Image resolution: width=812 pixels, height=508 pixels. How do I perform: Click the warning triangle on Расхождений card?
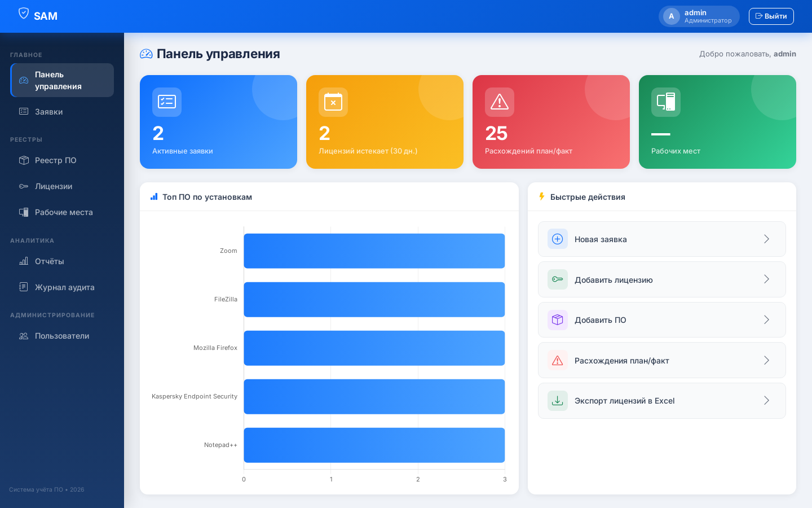(500, 102)
